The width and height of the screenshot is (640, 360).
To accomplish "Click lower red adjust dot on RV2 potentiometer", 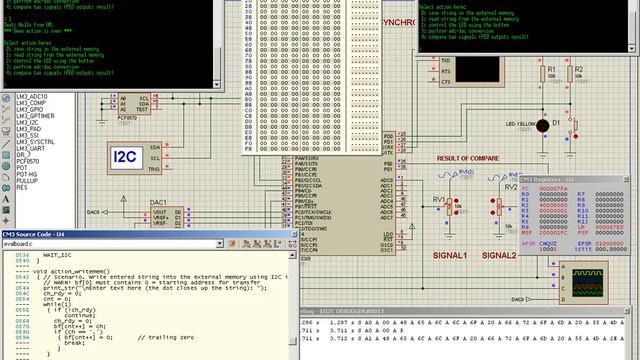I will tap(493, 213).
